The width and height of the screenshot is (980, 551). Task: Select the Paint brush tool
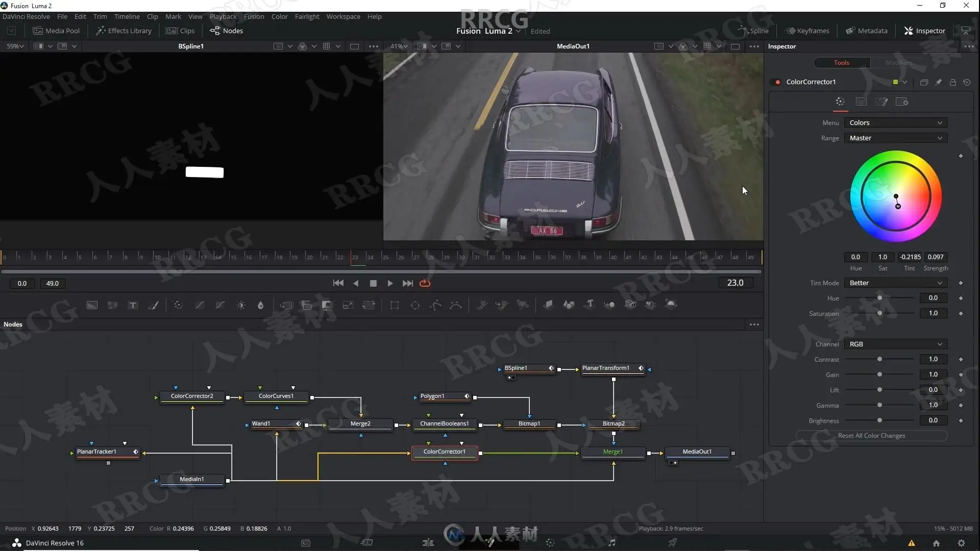[x=153, y=305]
